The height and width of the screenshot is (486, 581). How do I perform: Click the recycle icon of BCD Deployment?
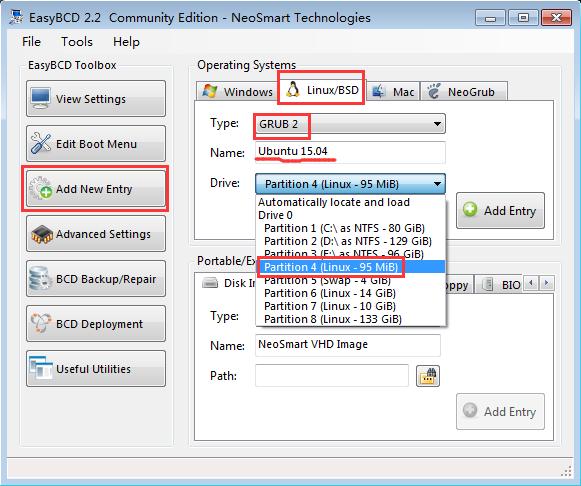tap(41, 323)
